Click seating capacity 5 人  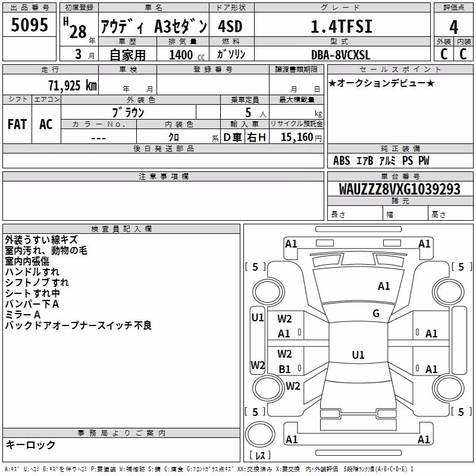256,113
